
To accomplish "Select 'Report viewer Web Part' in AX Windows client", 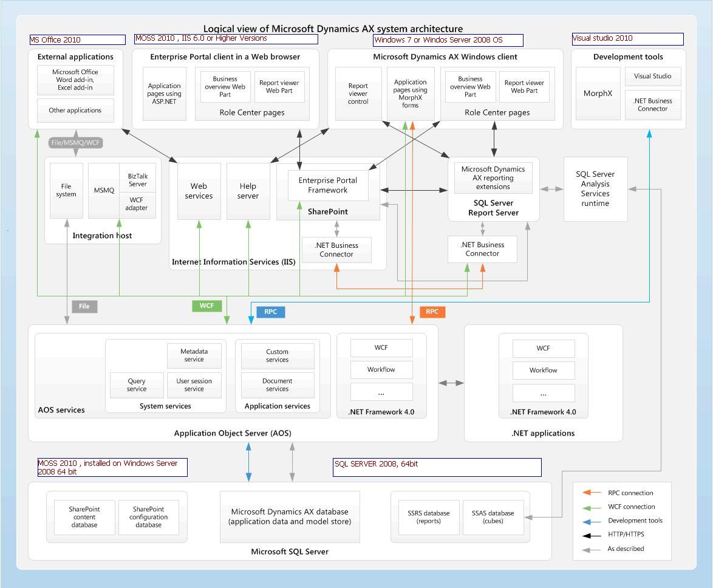I will coord(524,86).
